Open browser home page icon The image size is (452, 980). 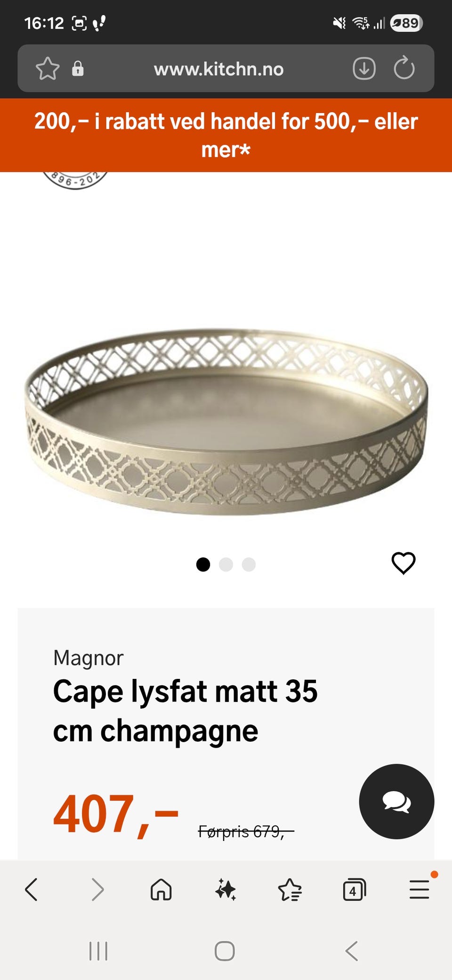click(161, 890)
